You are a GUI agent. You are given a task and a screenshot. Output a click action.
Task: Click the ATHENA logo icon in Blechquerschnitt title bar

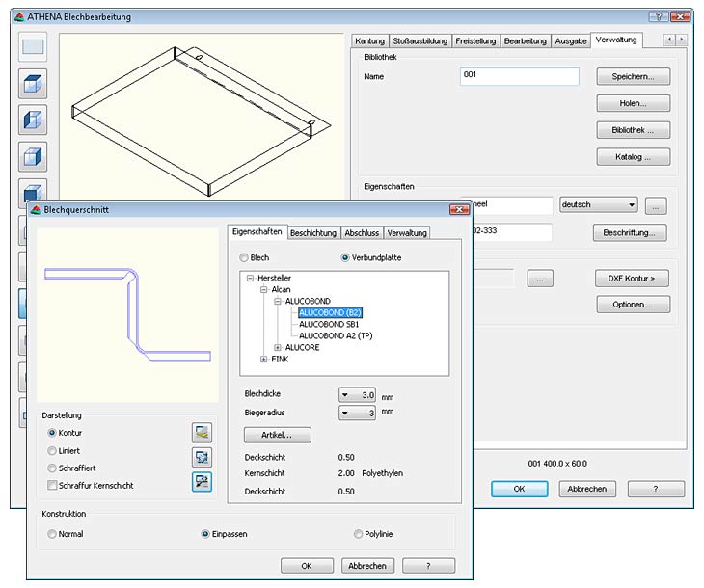click(35, 209)
